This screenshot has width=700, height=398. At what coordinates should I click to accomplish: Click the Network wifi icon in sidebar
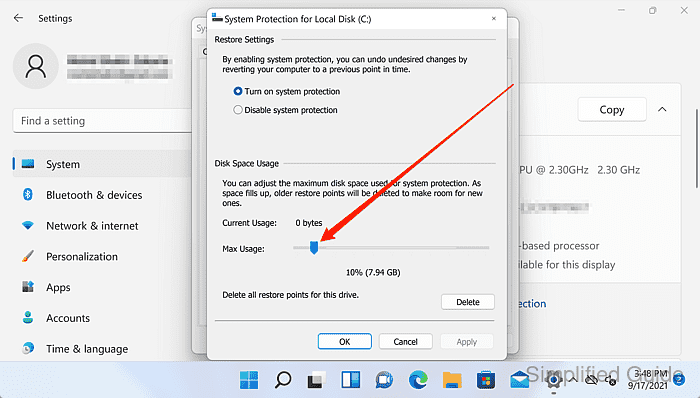pos(28,225)
